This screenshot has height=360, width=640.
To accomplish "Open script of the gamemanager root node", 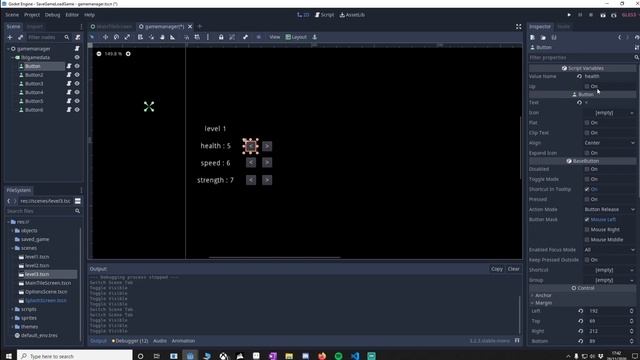I will click(x=77, y=49).
